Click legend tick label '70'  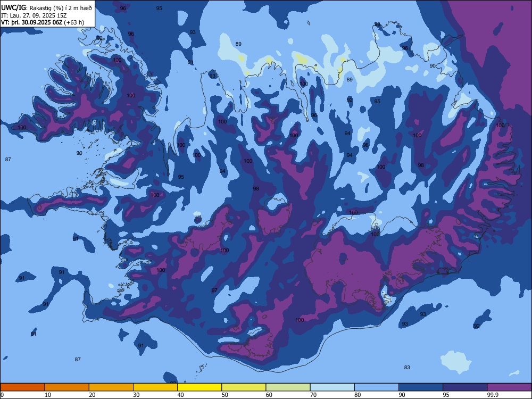313,395
